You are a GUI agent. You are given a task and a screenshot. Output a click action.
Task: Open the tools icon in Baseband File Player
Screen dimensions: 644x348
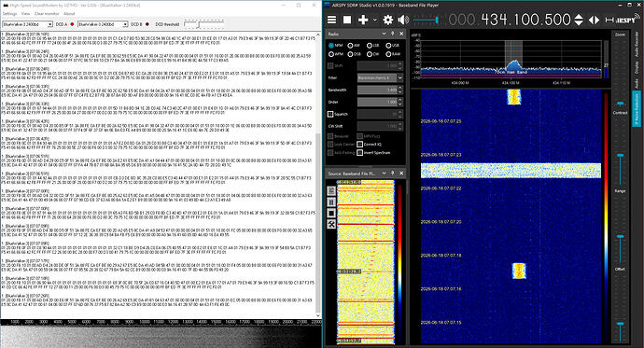pos(331,224)
